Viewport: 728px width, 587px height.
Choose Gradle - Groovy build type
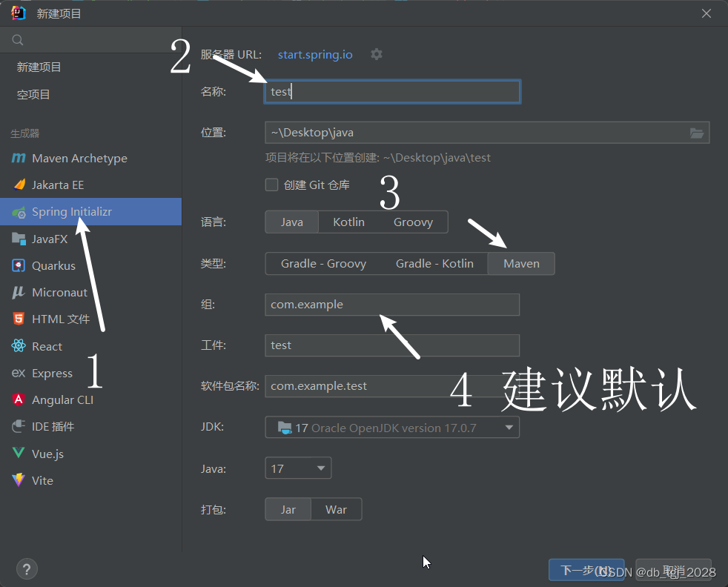coord(324,264)
